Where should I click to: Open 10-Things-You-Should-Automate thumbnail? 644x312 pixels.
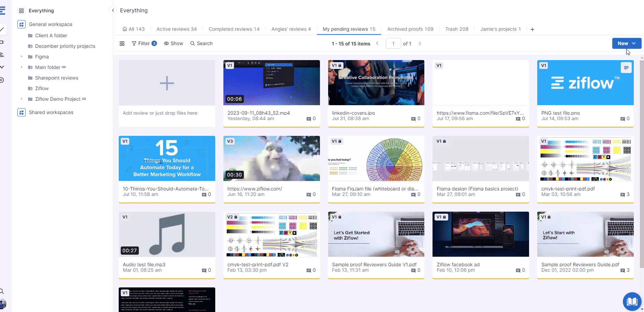pos(167,158)
